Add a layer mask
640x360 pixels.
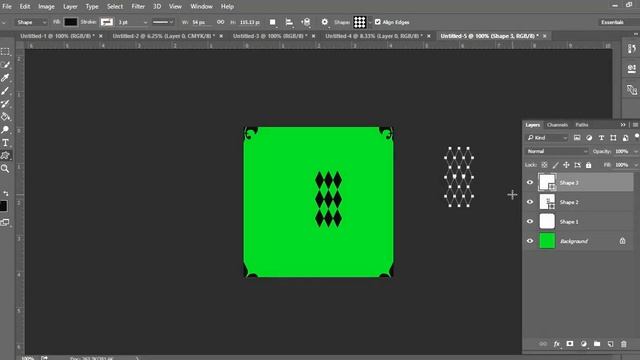coord(570,344)
